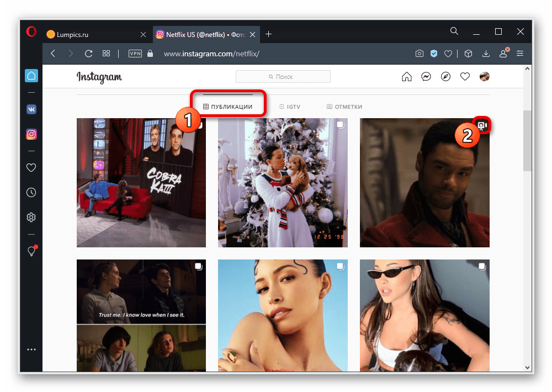552x392 pixels.
Task: Open VK messenger in sidebar
Action: pyautogui.click(x=31, y=109)
